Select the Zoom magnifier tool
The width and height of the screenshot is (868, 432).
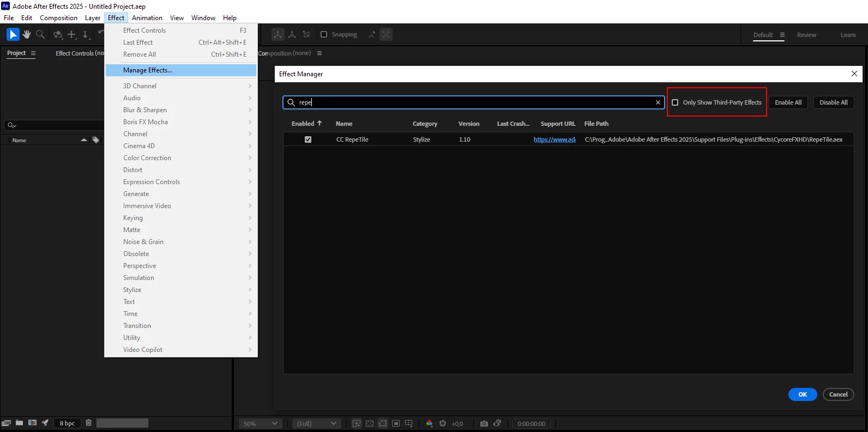coord(40,34)
